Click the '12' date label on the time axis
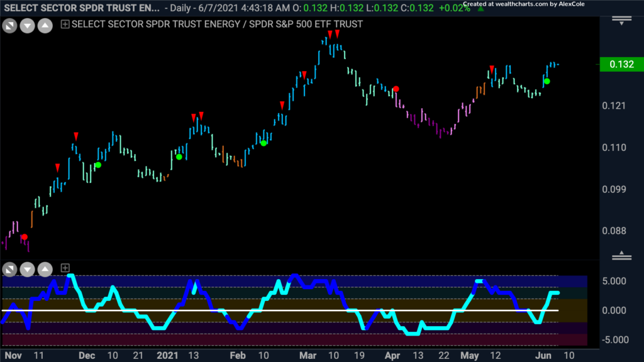This screenshot has height=362, width=644. coord(496,356)
